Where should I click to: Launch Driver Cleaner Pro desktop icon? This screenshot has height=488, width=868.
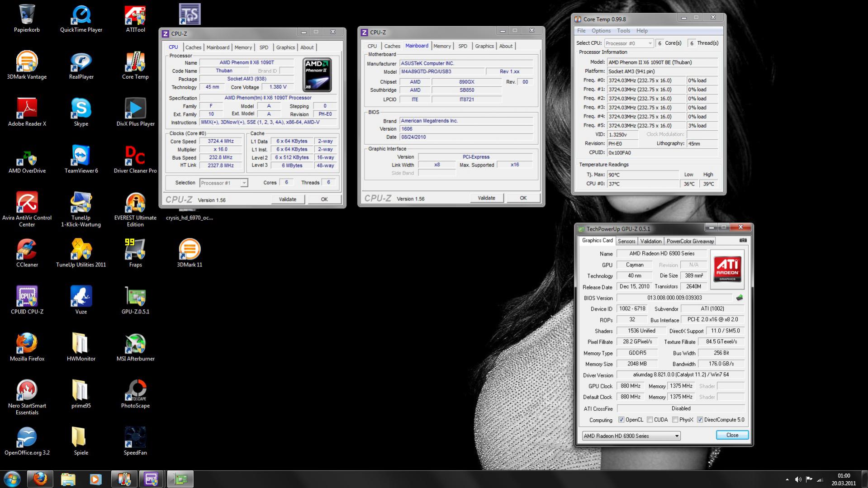(x=135, y=159)
